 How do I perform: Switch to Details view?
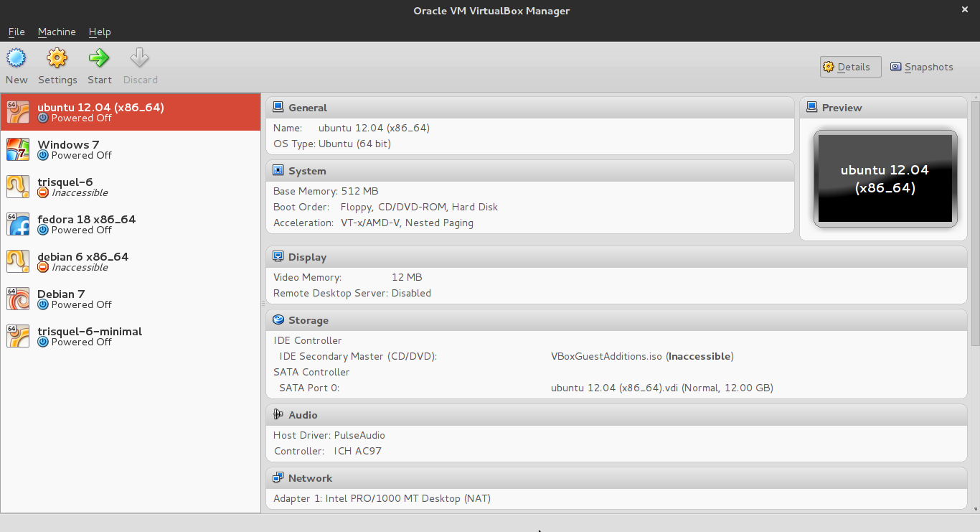[x=850, y=67]
